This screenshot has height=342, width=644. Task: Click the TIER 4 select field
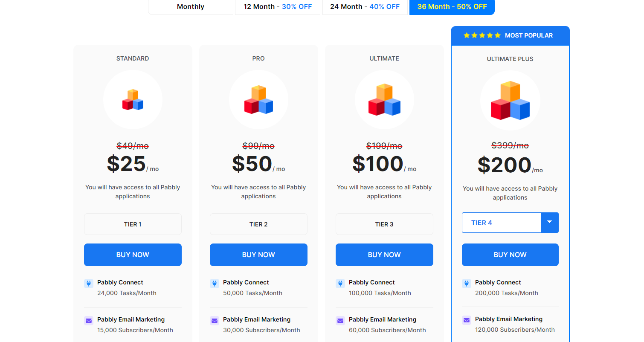click(502, 223)
